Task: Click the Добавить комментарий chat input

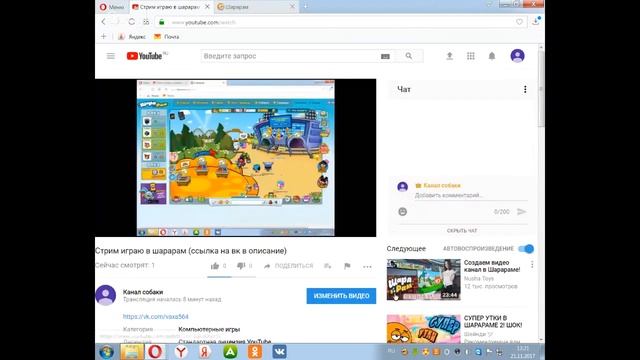Action: coord(471,196)
